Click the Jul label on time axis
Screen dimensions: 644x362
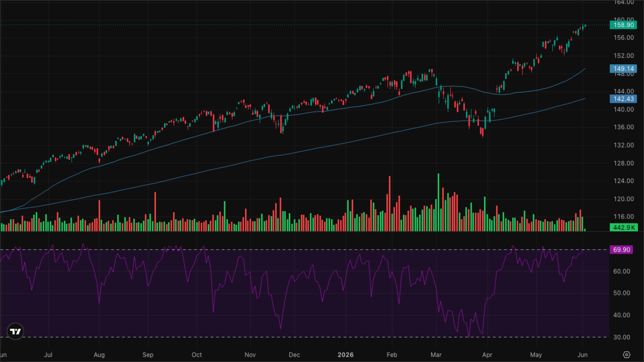[48, 355]
